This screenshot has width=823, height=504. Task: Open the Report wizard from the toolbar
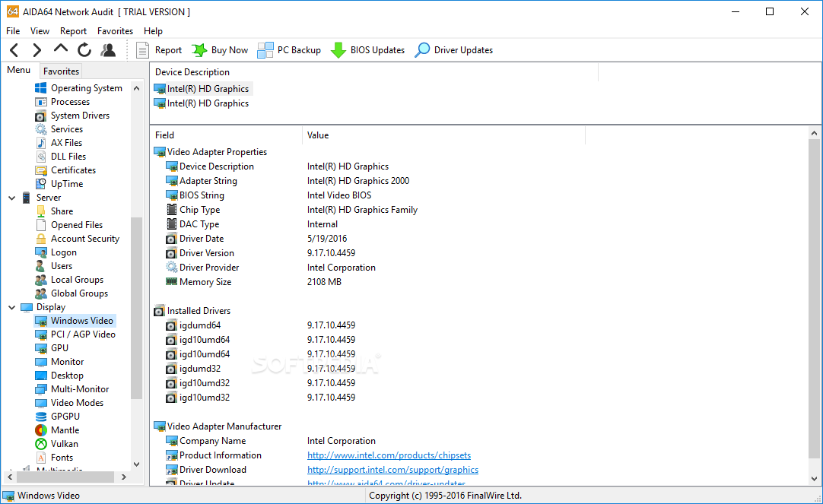point(159,50)
